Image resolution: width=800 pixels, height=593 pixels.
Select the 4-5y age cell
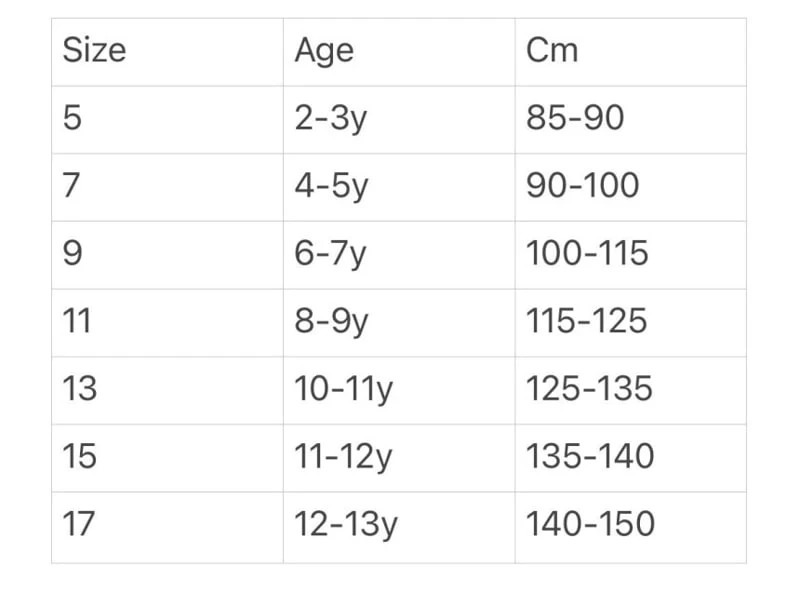click(331, 186)
